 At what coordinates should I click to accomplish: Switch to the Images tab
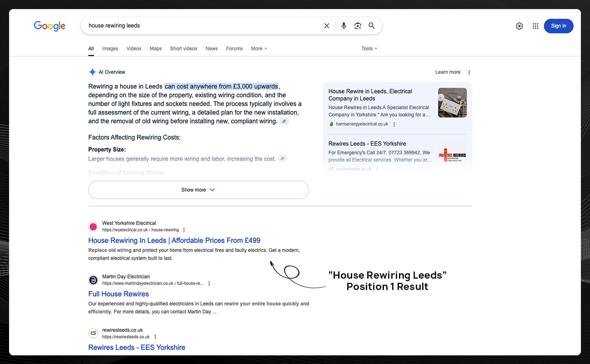click(110, 49)
